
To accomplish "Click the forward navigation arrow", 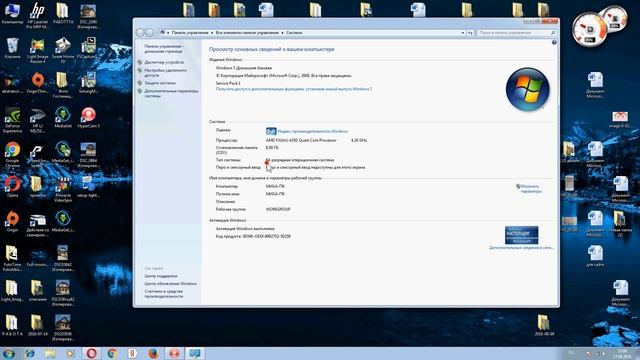I will pos(149,32).
